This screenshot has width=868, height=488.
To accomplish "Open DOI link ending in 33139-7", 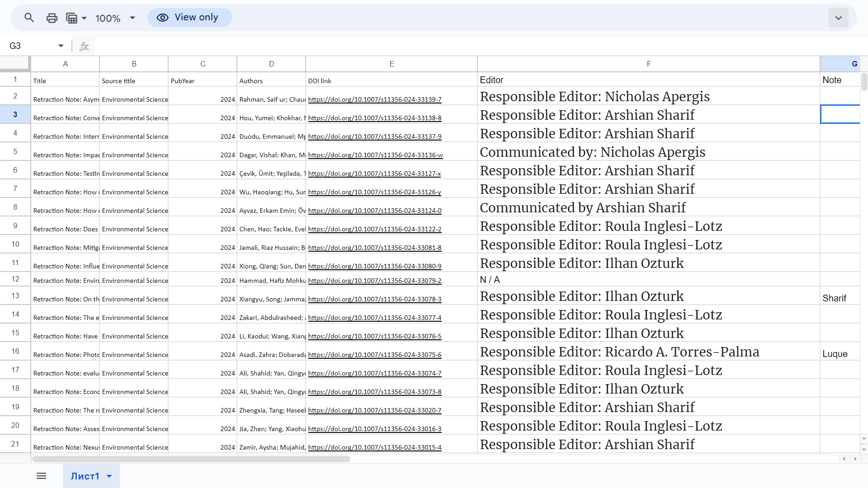I will point(374,99).
